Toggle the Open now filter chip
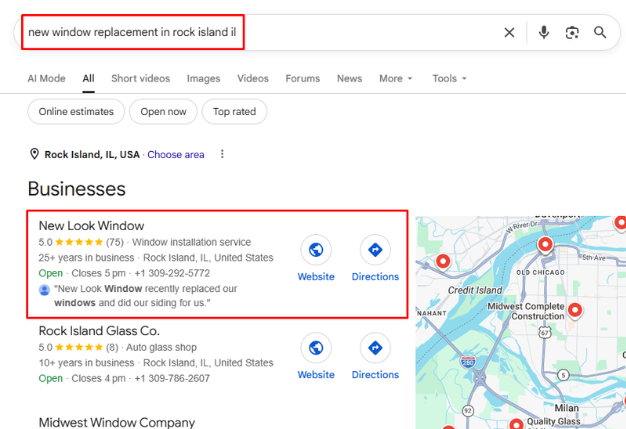The width and height of the screenshot is (626, 429). pyautogui.click(x=163, y=111)
